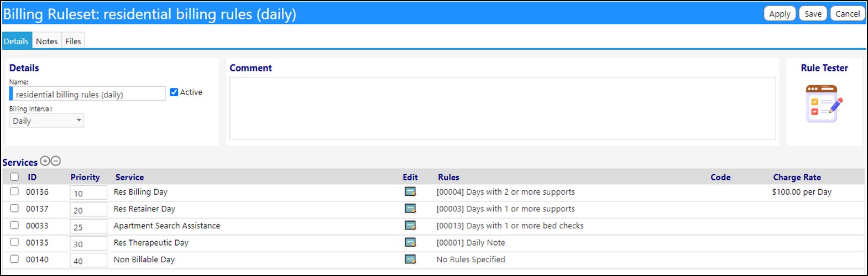Click rule '[00001] Daily Note'

(x=470, y=242)
